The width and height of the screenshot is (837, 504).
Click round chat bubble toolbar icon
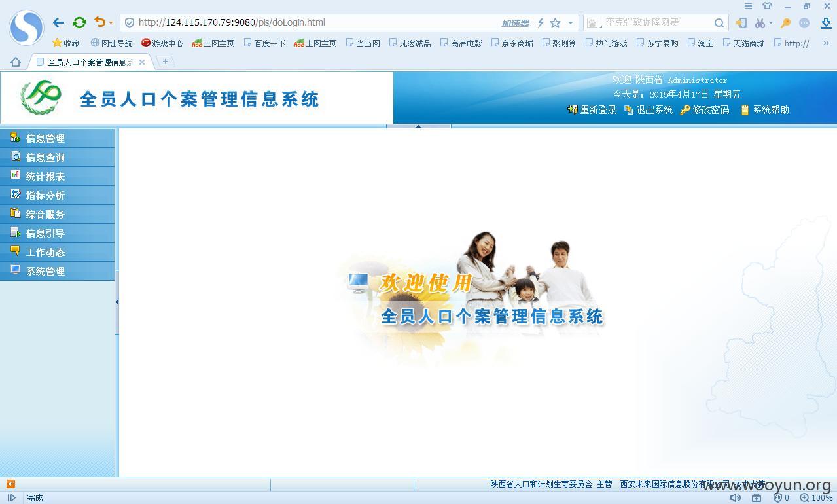coord(804,23)
